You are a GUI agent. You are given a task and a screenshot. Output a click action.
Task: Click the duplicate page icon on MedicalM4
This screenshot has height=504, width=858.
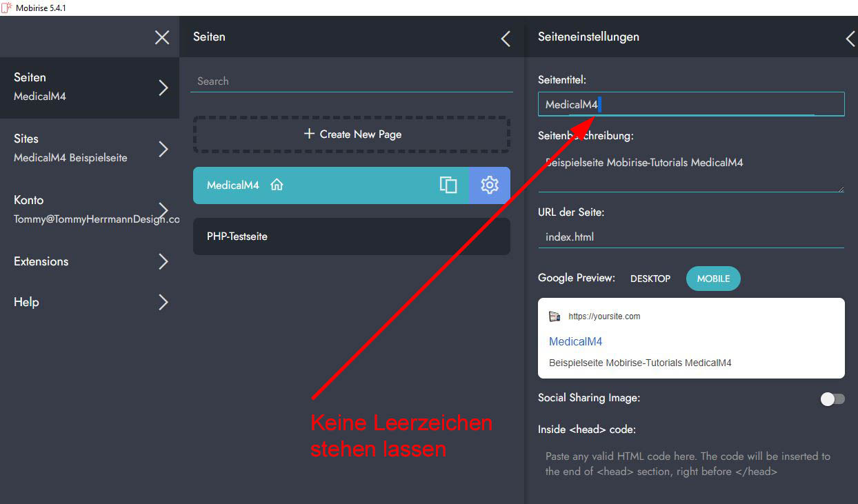448,185
